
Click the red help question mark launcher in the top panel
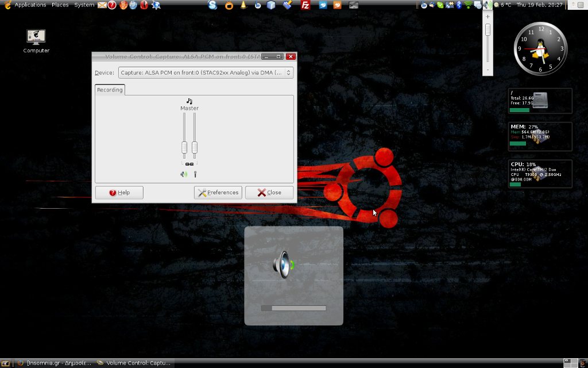click(x=112, y=5)
